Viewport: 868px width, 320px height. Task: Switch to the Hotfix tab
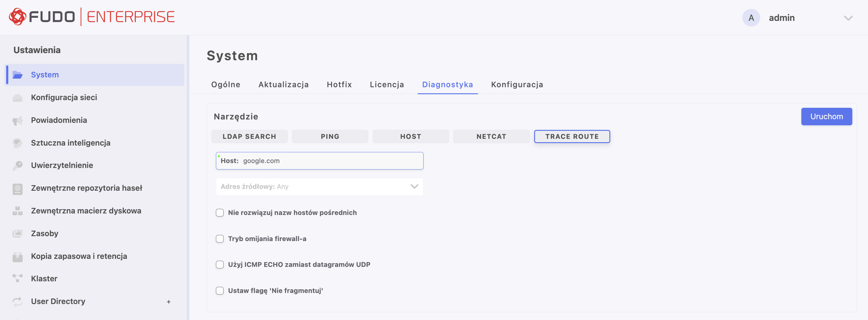(339, 84)
